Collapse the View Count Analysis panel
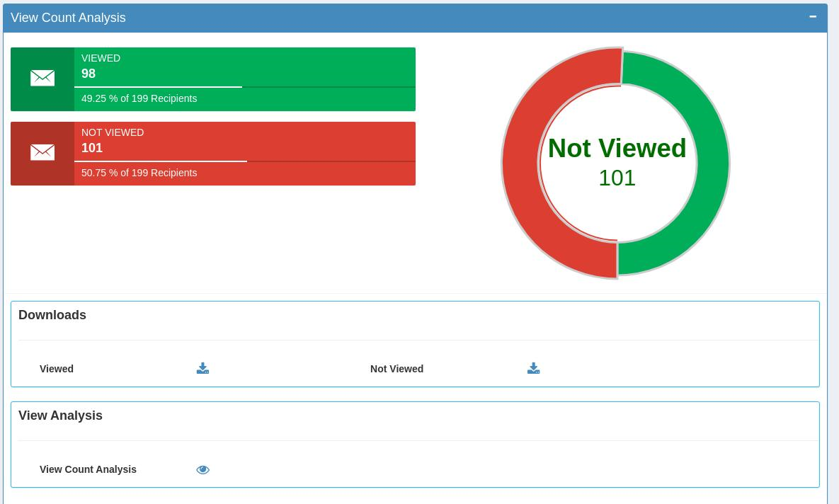 [812, 16]
